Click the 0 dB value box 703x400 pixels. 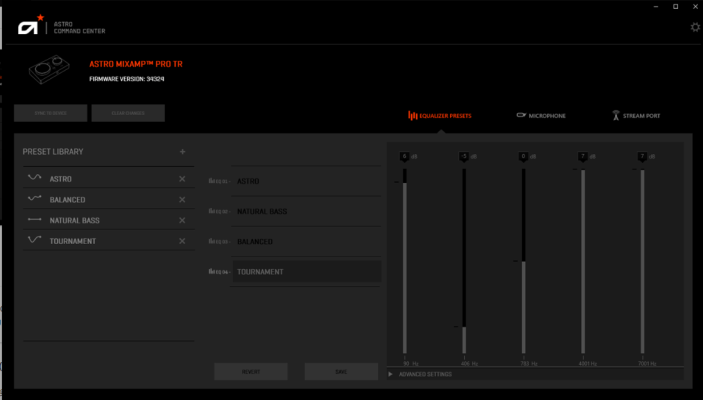click(x=523, y=157)
